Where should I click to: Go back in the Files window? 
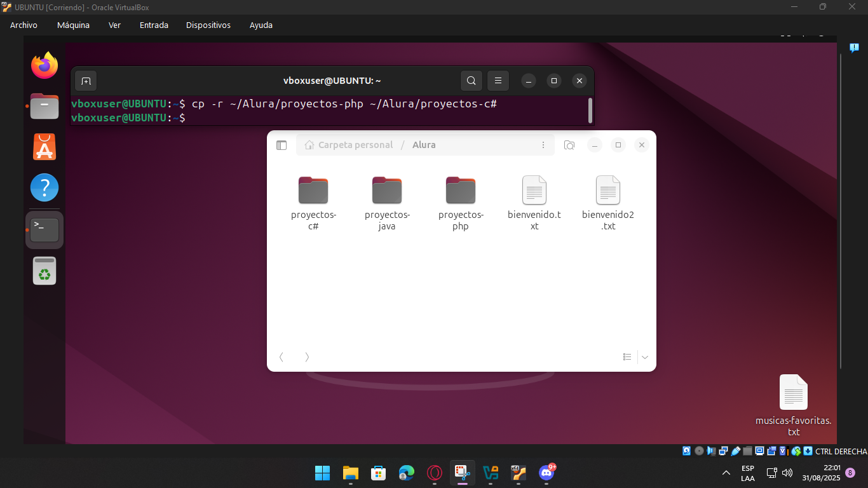point(281,357)
